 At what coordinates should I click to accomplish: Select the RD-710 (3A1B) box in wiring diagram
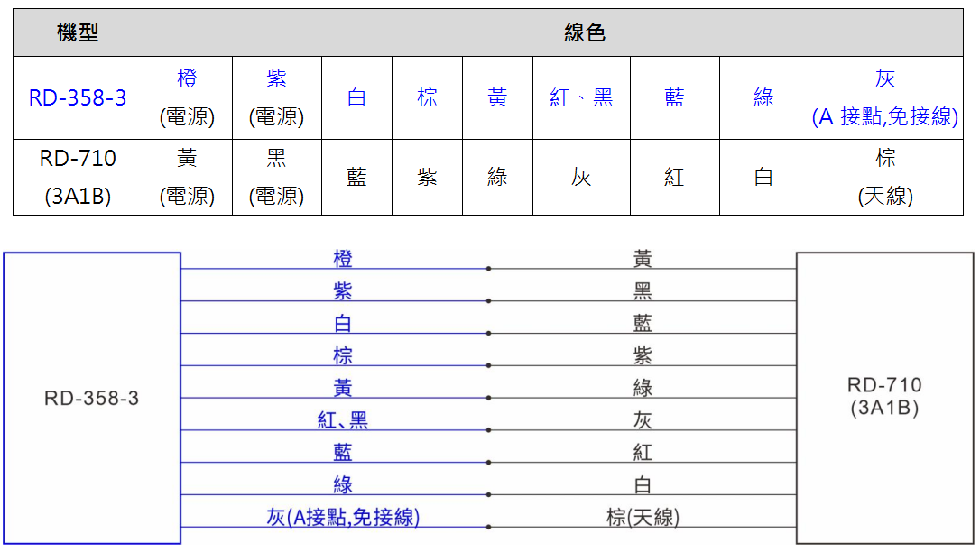(x=884, y=398)
